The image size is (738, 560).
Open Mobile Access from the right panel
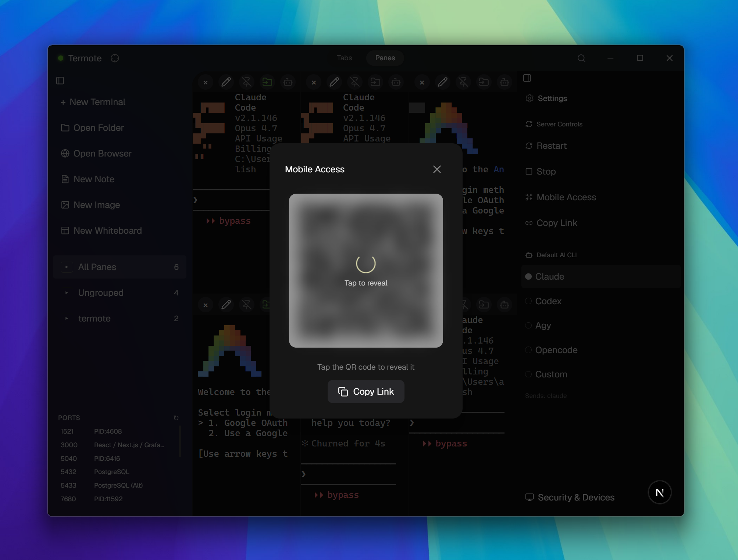pos(561,197)
